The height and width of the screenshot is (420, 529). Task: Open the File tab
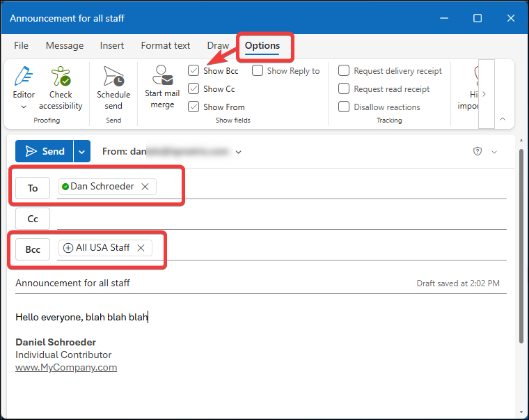(22, 45)
